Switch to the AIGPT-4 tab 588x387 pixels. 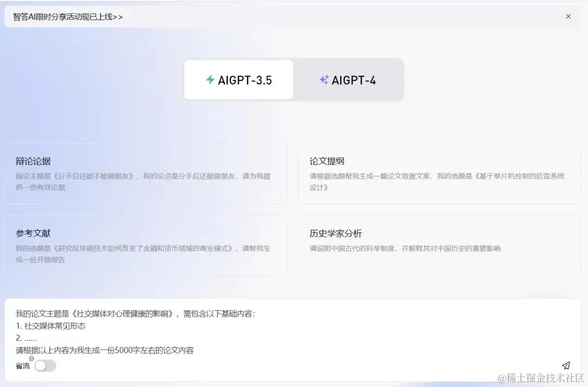348,79
